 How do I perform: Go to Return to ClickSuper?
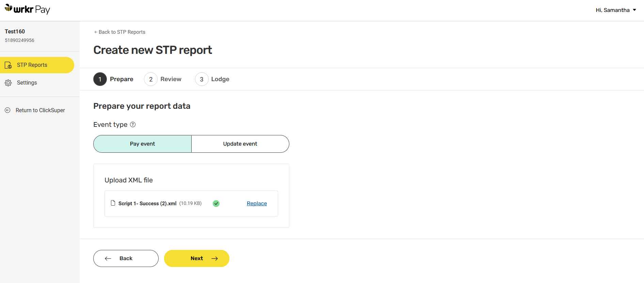click(40, 110)
